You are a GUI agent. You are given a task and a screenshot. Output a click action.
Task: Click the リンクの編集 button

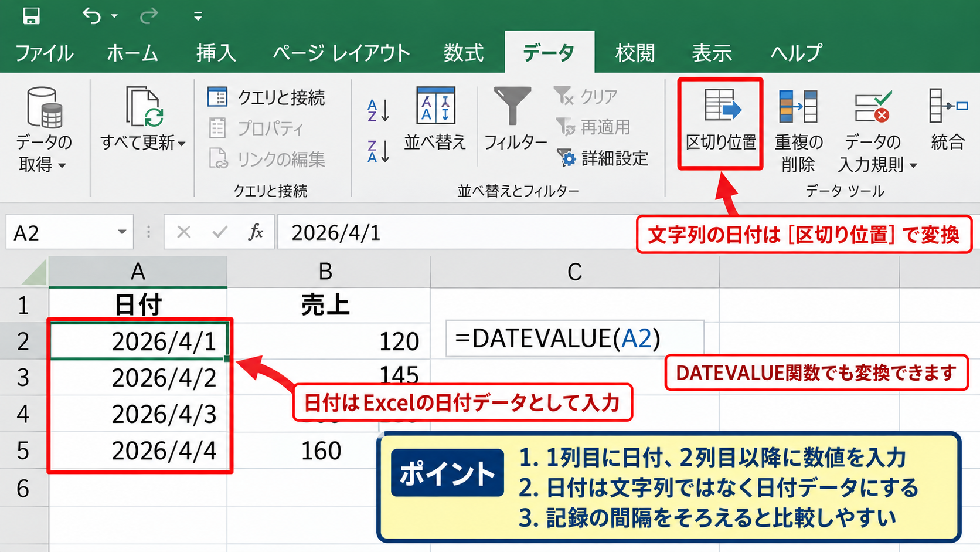[x=267, y=159]
